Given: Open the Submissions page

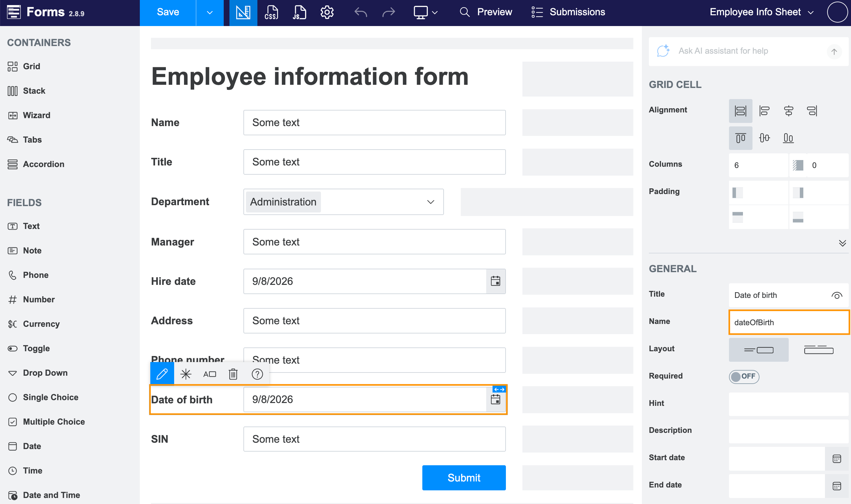Looking at the screenshot, I should tap(568, 12).
